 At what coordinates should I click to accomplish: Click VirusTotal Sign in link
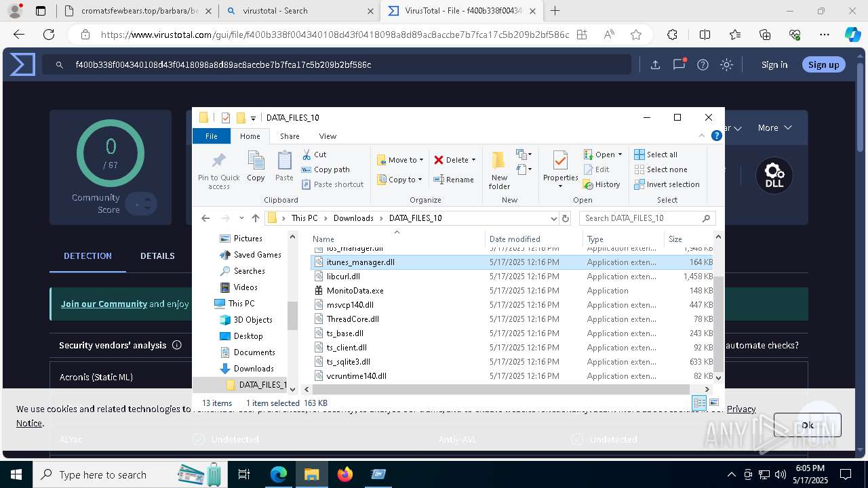774,64
